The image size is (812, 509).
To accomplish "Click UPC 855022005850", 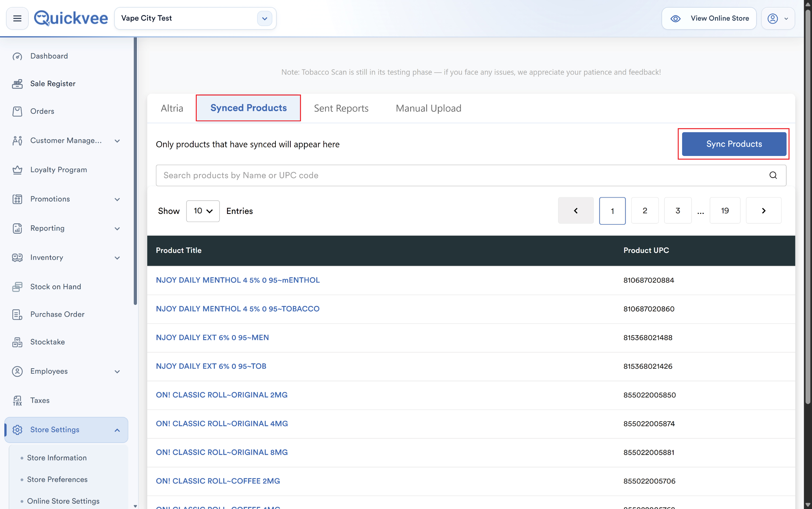I will coord(649,395).
